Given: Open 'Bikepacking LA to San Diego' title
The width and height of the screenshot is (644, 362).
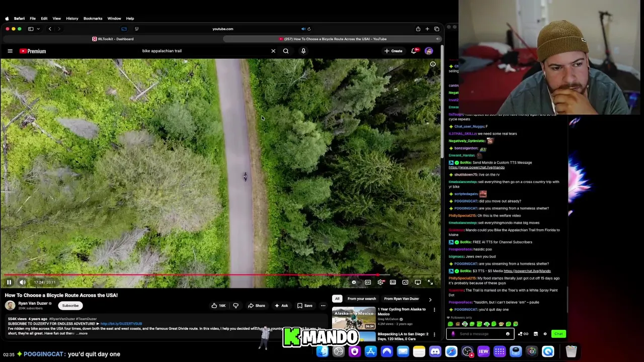Looking at the screenshot, I should coord(403,336).
